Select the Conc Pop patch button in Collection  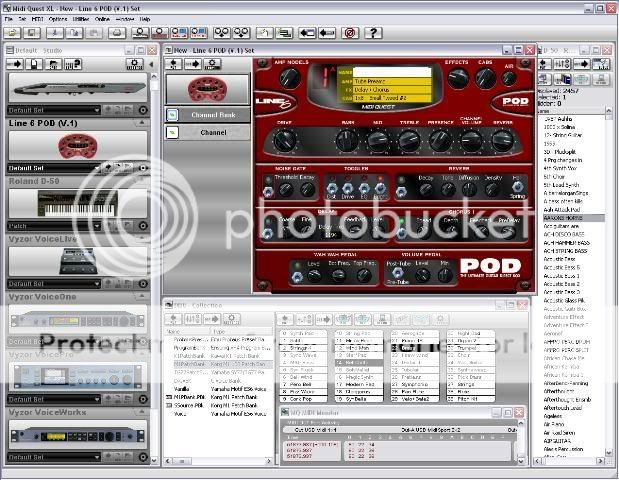pos(304,399)
